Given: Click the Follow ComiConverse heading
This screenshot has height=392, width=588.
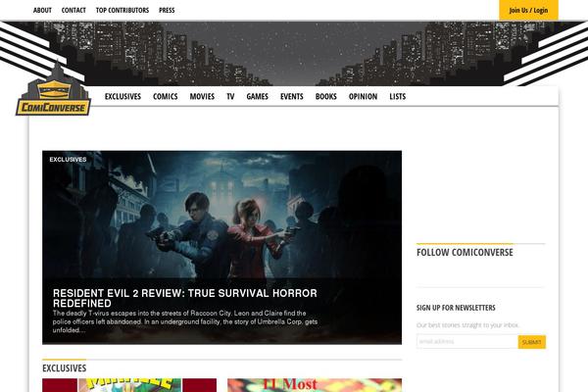Looking at the screenshot, I should pos(465,253).
